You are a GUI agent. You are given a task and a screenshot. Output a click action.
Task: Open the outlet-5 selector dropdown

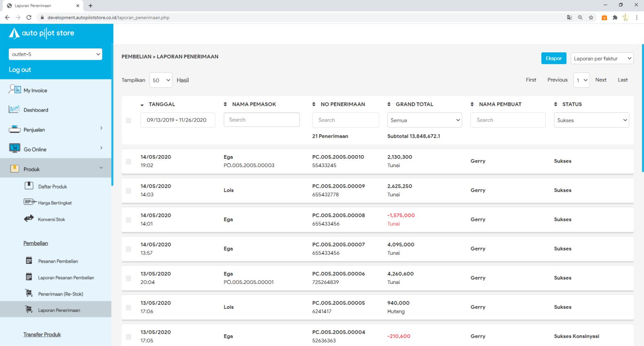pos(55,54)
